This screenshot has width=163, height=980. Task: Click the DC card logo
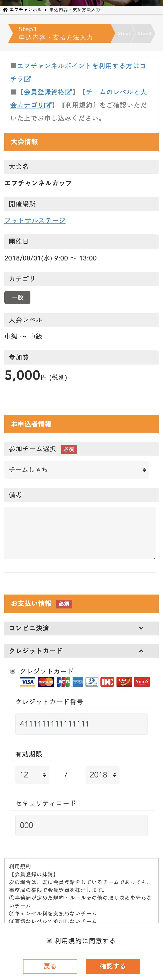[x=107, y=682]
